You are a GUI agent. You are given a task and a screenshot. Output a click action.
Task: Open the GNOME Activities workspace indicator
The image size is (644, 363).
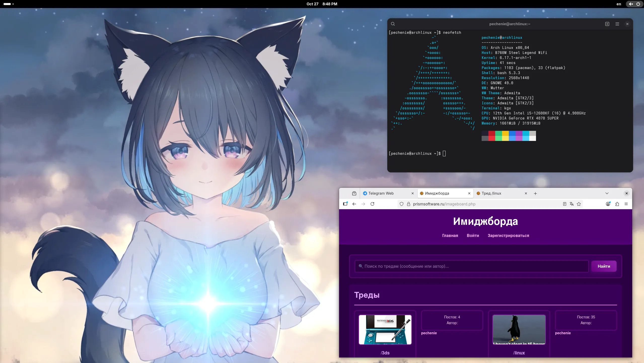9,4
